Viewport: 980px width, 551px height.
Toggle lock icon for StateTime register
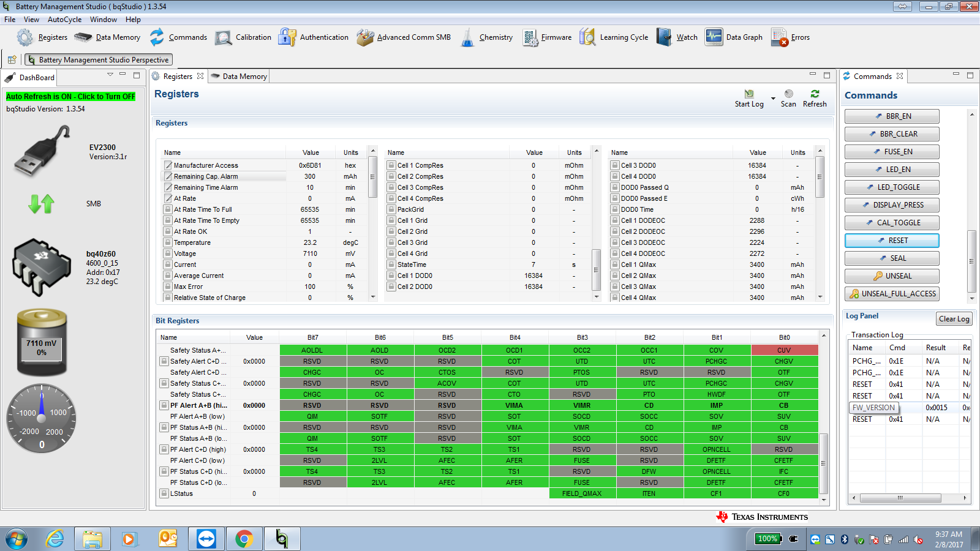tap(391, 264)
